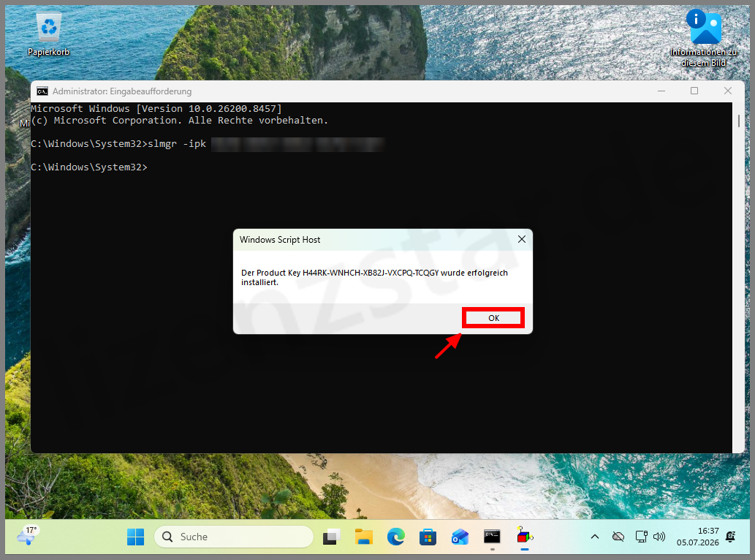Click the 'Windows Script Host' dialog title

tap(280, 240)
